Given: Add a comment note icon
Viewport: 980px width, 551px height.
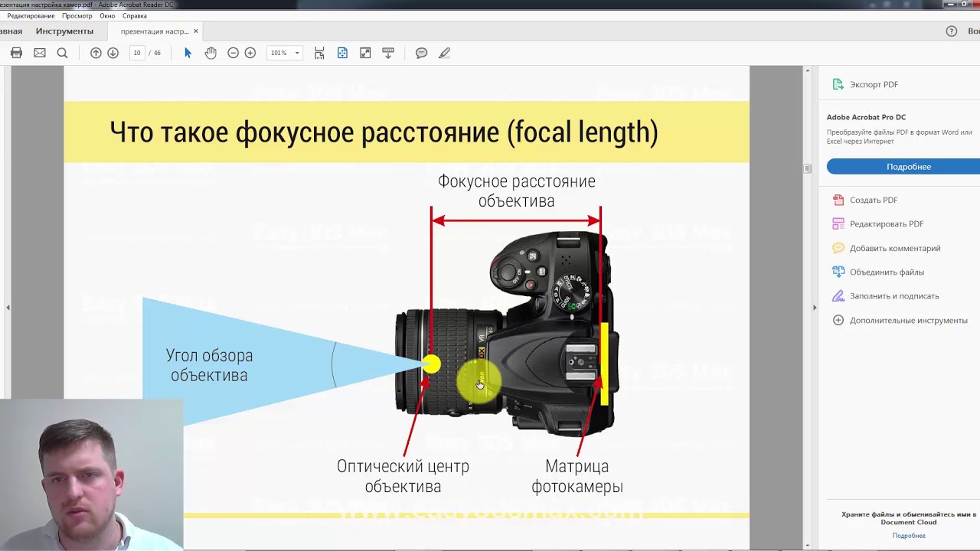Looking at the screenshot, I should 421,53.
